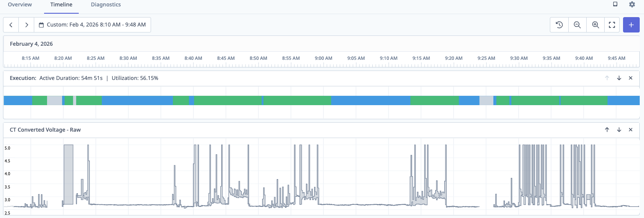Click the 8:15 AM time label

(31, 58)
